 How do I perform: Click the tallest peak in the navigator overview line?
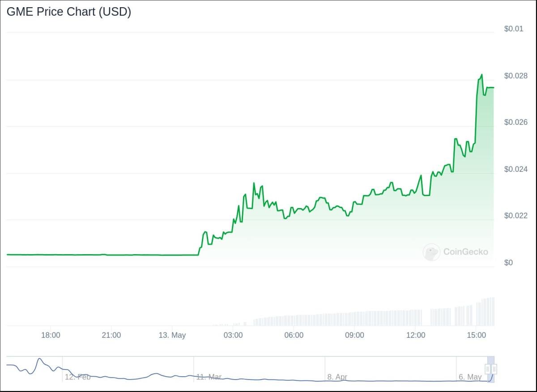coord(39,359)
